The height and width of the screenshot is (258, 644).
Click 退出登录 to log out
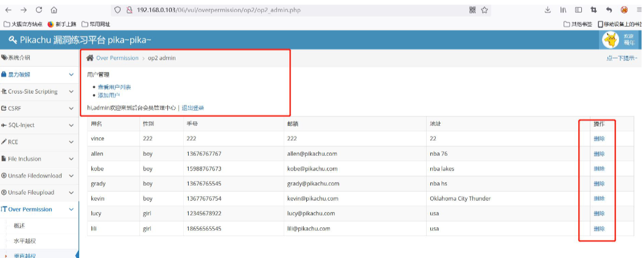point(192,108)
